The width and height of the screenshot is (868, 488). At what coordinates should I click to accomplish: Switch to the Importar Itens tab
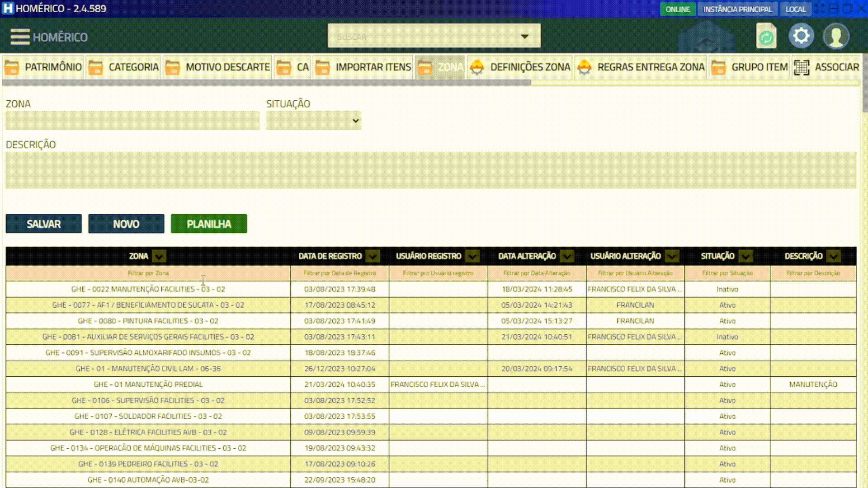[x=373, y=67]
